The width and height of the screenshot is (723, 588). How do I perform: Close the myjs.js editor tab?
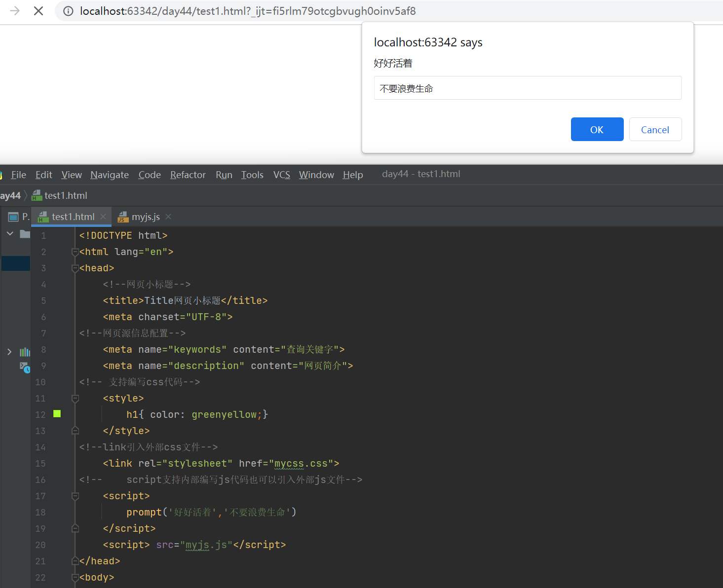168,217
